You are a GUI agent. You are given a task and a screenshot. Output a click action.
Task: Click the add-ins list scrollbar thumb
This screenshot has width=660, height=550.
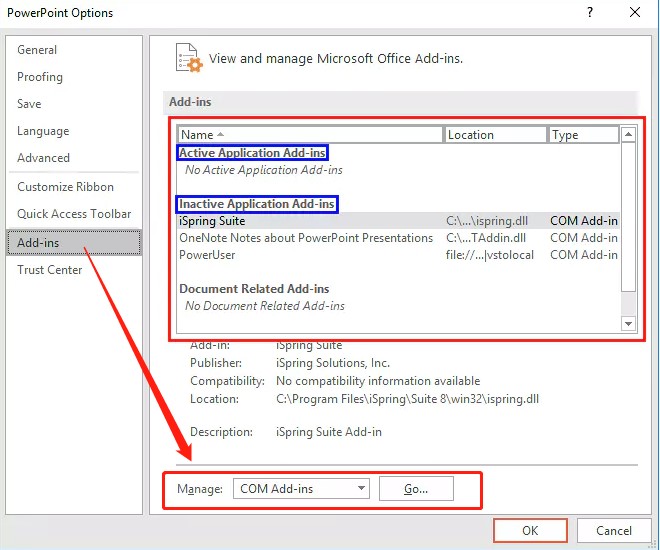coord(628,217)
